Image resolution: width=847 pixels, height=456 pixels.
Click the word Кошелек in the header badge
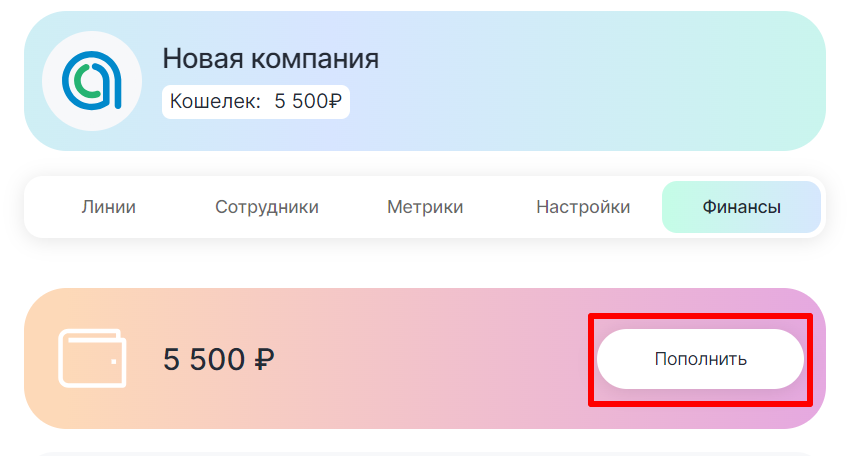(215, 101)
